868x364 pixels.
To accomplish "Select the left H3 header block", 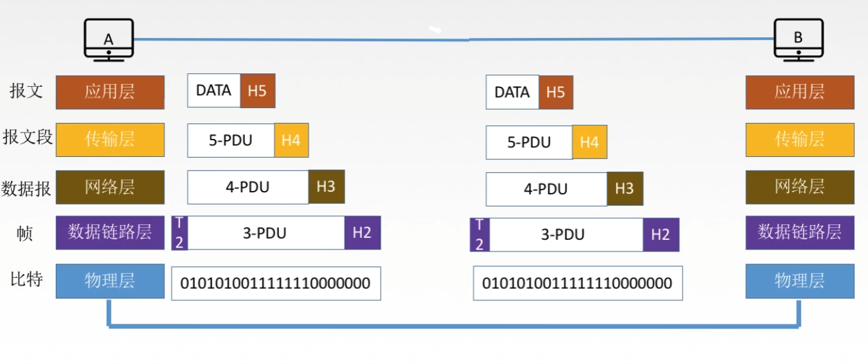I will [x=327, y=187].
